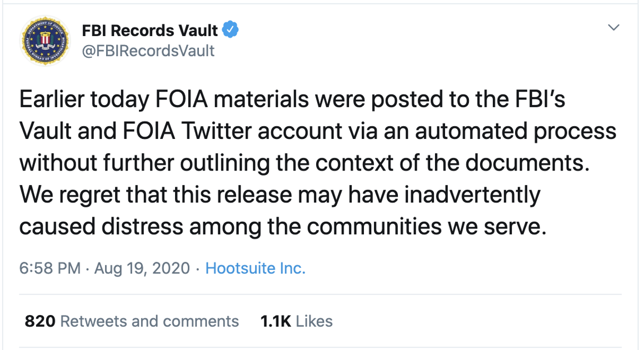Click tweet line starting 'Earlier today FOIA'
This screenshot has width=644, height=350.
292,99
